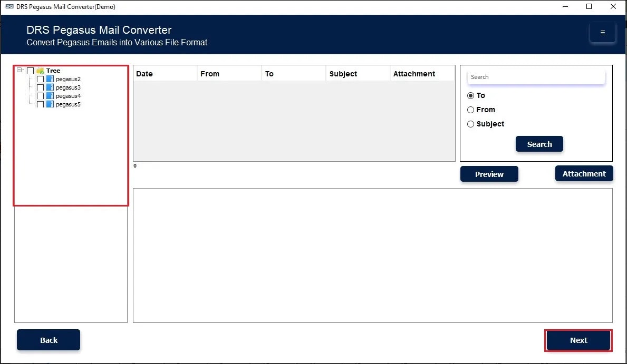Check the pegasus2 checkbox
Screen dimensions: 627x364
(x=41, y=79)
